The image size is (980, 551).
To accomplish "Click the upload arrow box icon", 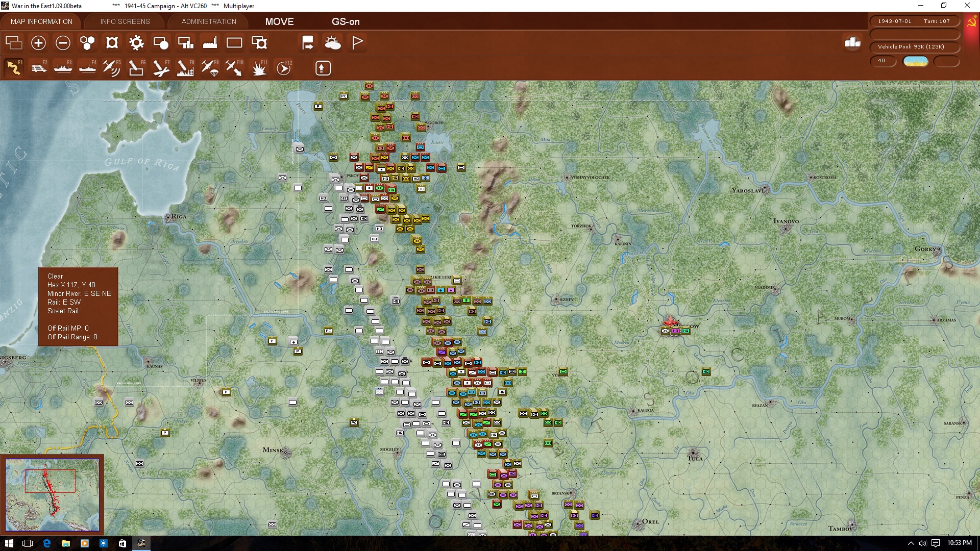I will 323,68.
